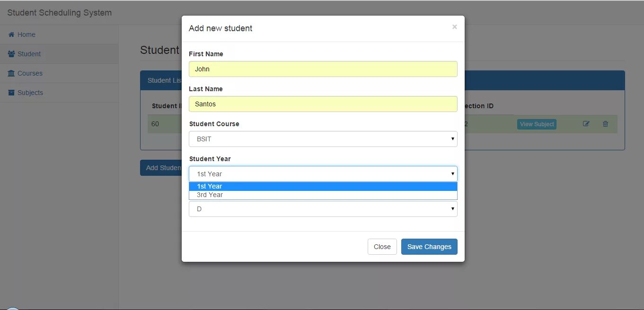This screenshot has width=644, height=310.
Task: Focus the Last Name field containing Santos
Action: pos(323,104)
